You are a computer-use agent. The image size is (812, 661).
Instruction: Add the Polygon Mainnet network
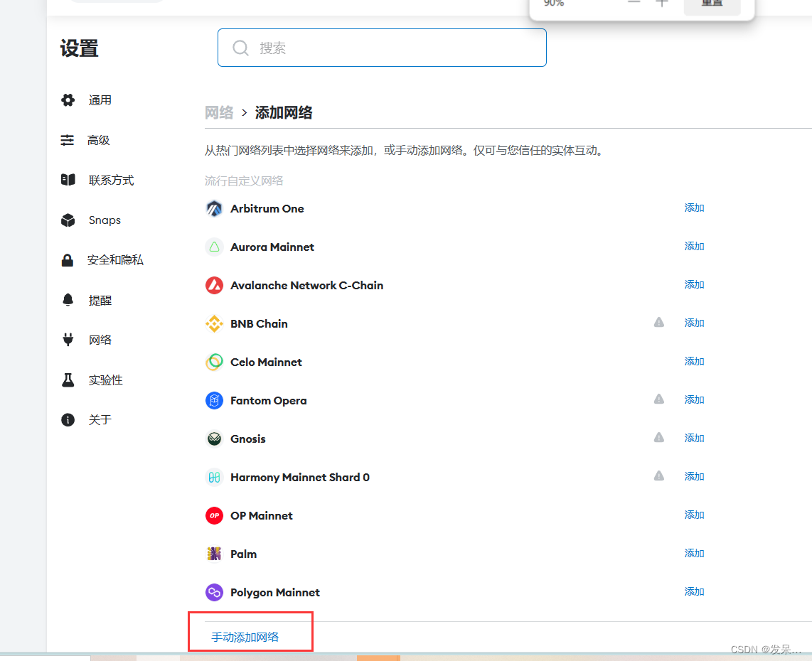coord(694,591)
